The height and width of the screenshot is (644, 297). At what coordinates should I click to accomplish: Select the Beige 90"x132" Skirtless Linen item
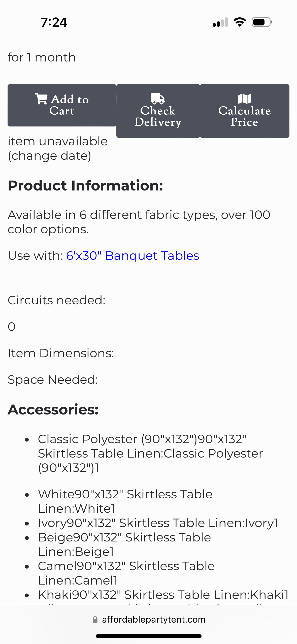[124, 544]
